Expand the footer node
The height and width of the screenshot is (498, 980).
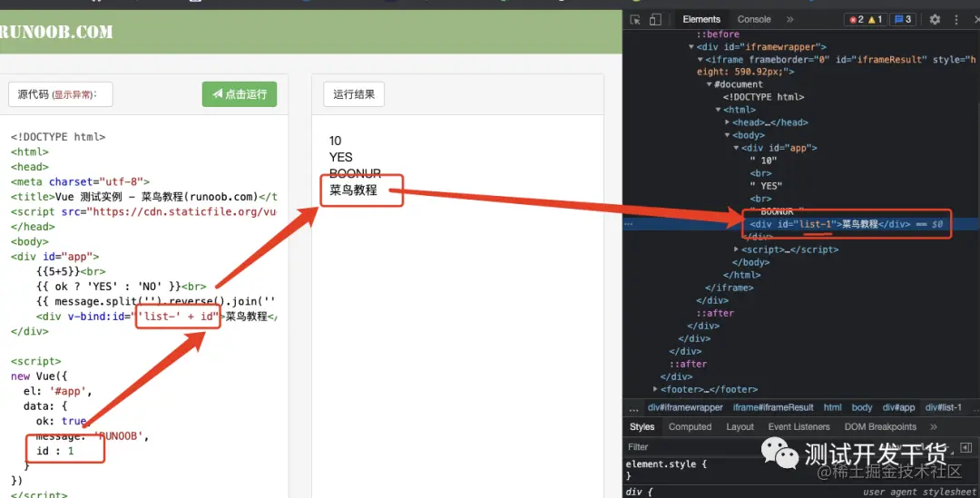tap(655, 389)
